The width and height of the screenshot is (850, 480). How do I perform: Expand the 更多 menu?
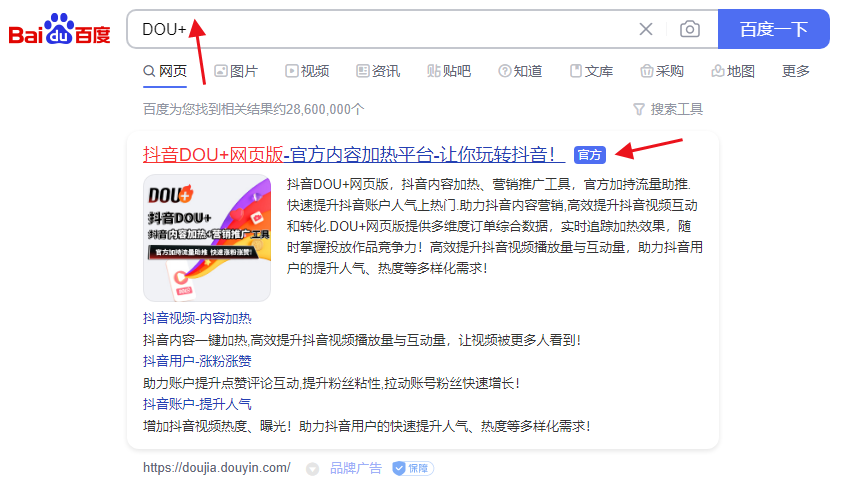pos(795,71)
